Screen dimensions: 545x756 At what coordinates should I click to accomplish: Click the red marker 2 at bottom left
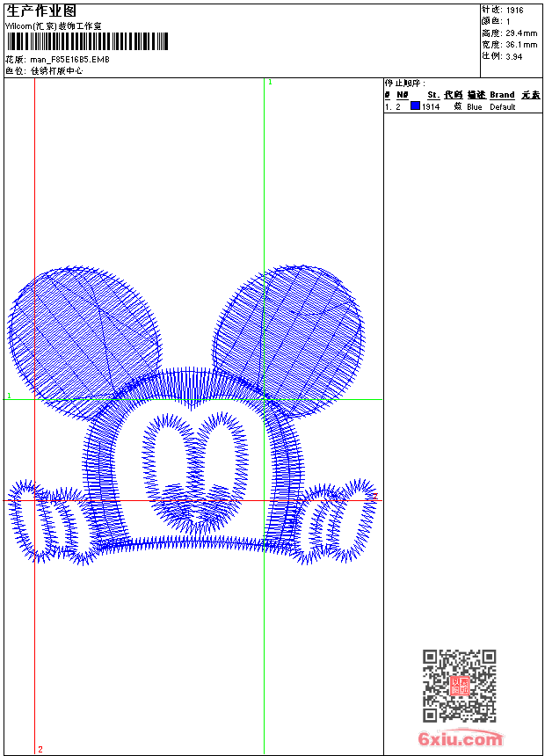pos(40,749)
